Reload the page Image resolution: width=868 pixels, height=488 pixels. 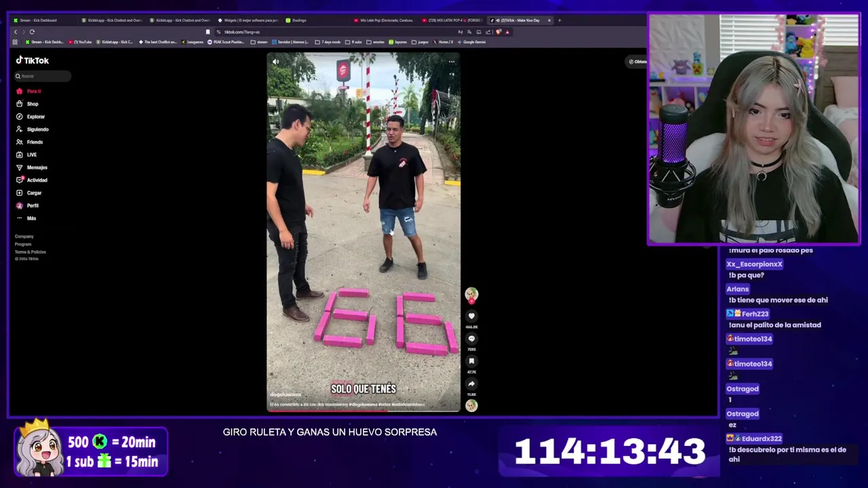tap(32, 32)
